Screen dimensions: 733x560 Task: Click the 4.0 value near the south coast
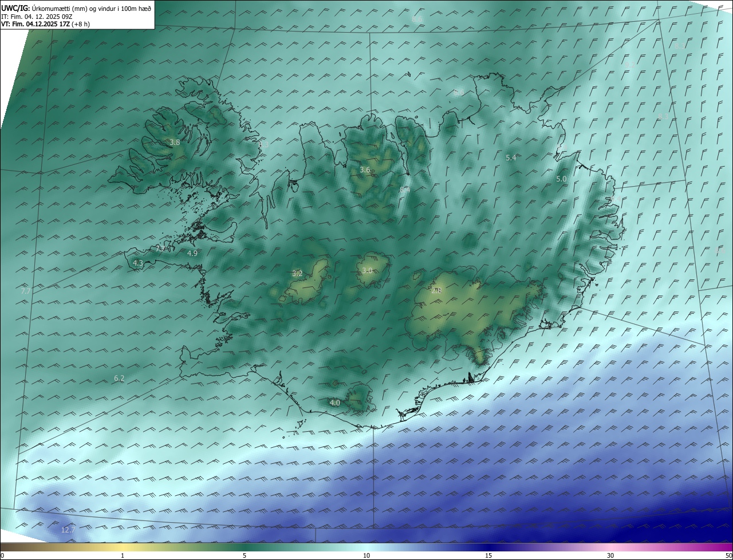pyautogui.click(x=335, y=403)
